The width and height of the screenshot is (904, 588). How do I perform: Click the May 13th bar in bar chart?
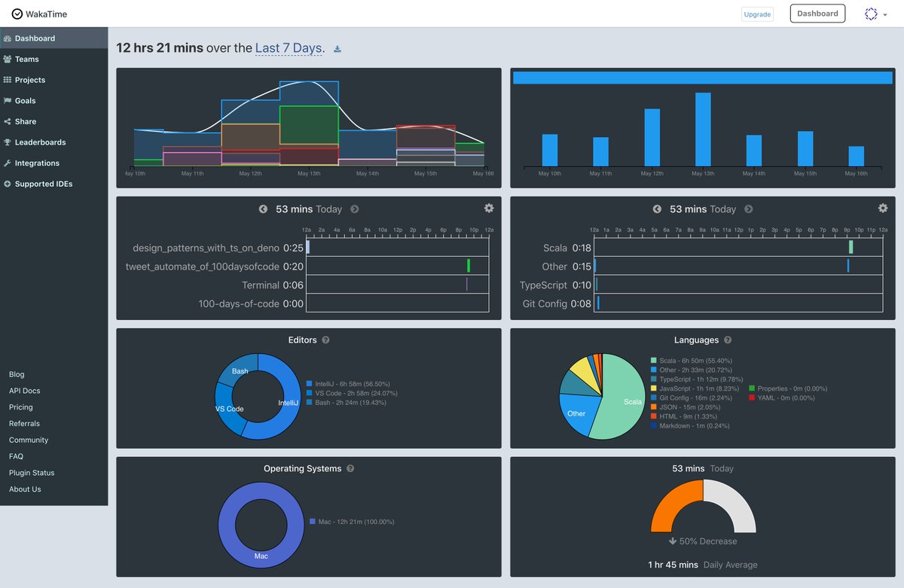pyautogui.click(x=703, y=129)
